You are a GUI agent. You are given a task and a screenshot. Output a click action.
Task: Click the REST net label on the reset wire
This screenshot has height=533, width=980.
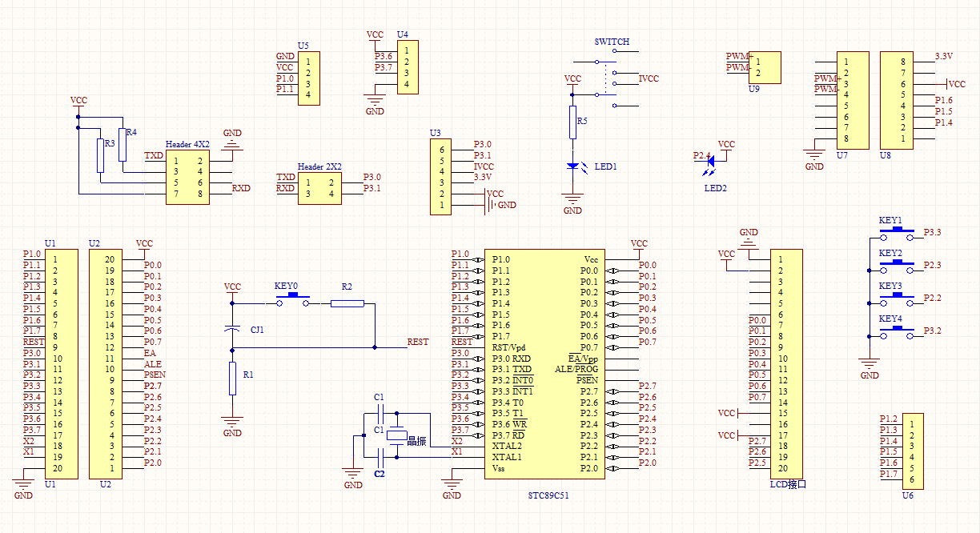click(x=417, y=343)
